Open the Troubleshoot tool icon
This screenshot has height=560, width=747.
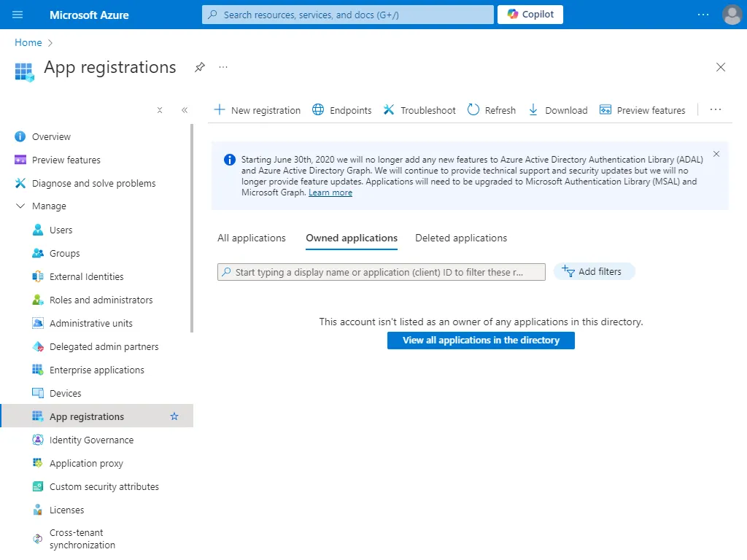[x=389, y=110]
